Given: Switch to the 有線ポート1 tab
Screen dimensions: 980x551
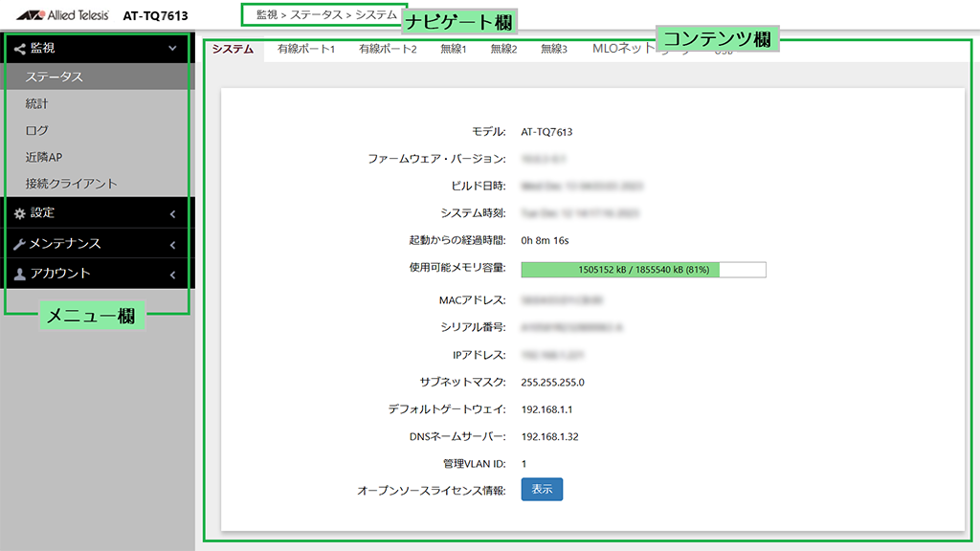Looking at the screenshot, I should (306, 49).
